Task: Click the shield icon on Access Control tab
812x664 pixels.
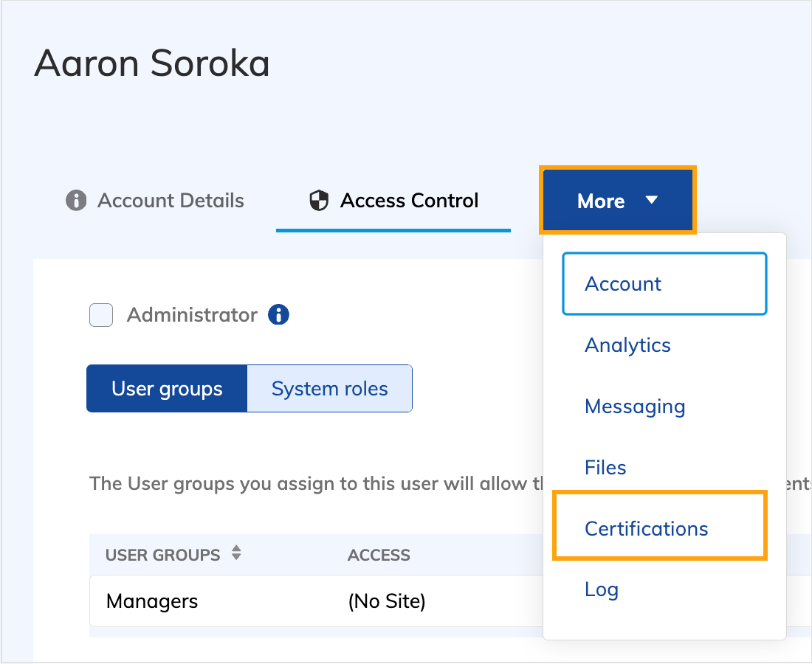Action: click(x=318, y=201)
